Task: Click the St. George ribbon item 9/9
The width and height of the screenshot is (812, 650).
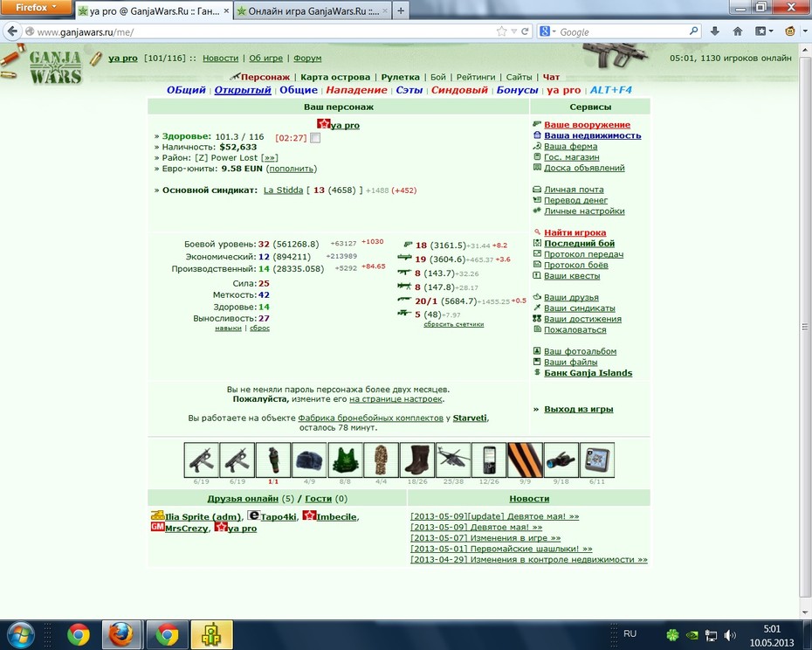Action: 525,460
